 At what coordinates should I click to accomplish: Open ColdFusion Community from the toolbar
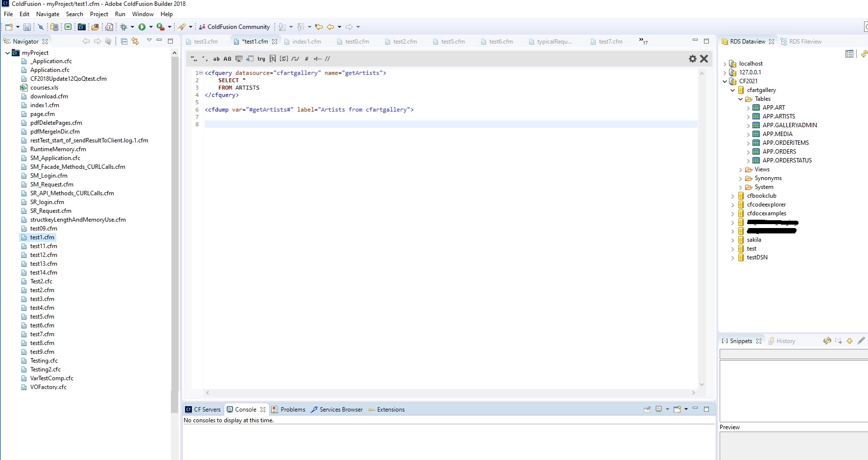[235, 27]
